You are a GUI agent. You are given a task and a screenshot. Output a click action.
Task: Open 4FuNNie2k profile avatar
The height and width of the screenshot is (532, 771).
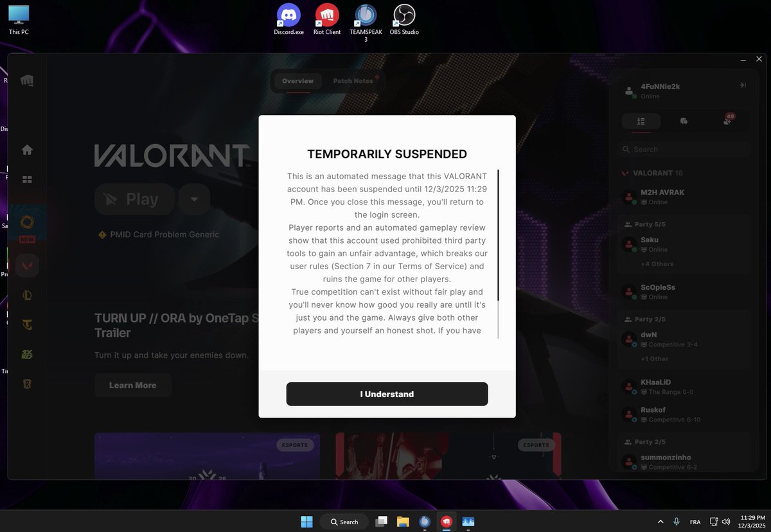coord(630,91)
